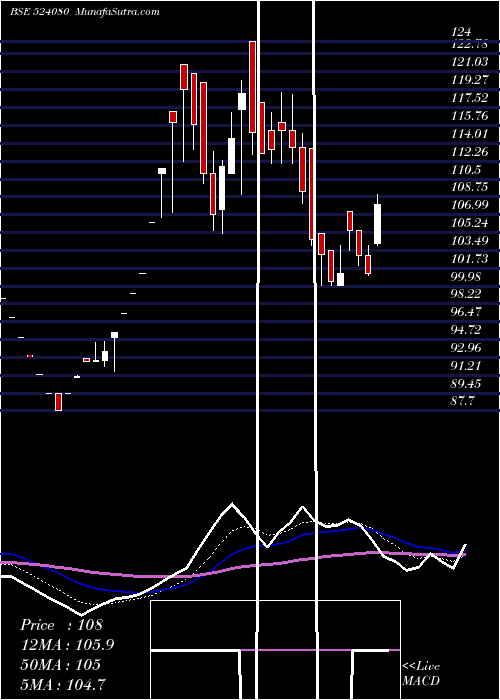Click the <<Live MACD label
Viewport: 500px width, 700px height.
point(421,674)
